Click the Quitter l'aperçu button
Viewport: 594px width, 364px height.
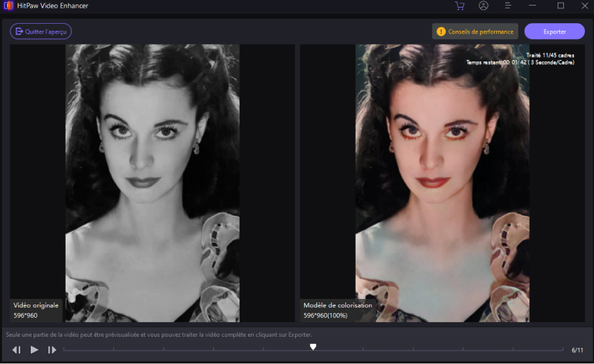tap(41, 31)
